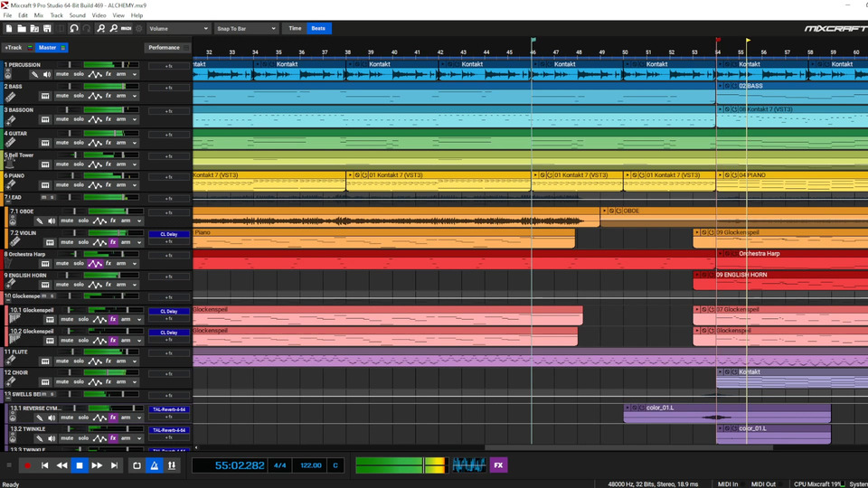The height and width of the screenshot is (488, 868).
Task: Solo the BASS track
Action: coord(79,96)
